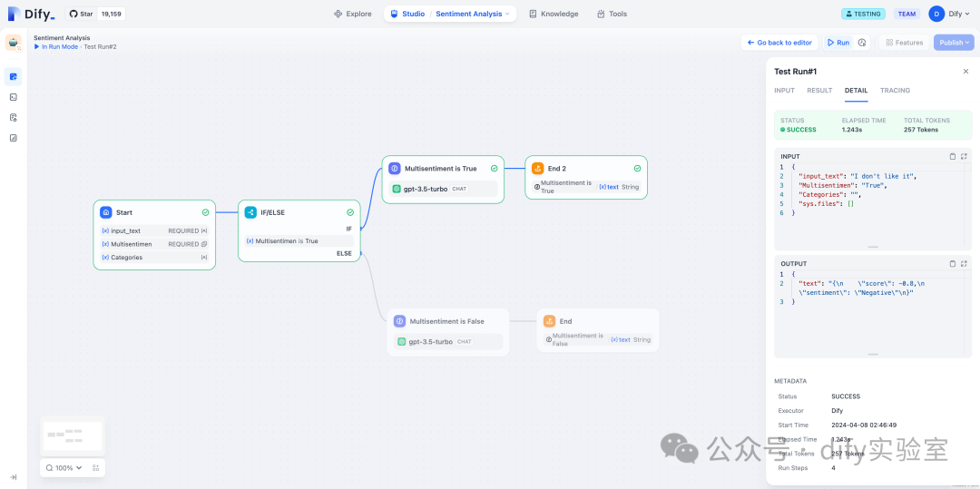Click the Start node home icon
This screenshot has width=980, height=489.
click(x=106, y=212)
